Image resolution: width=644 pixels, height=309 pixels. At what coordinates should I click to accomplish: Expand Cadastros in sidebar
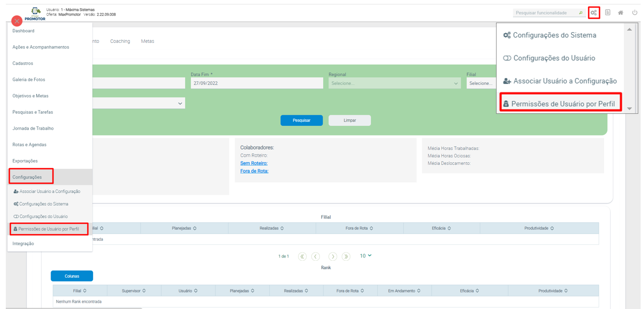coord(50,63)
